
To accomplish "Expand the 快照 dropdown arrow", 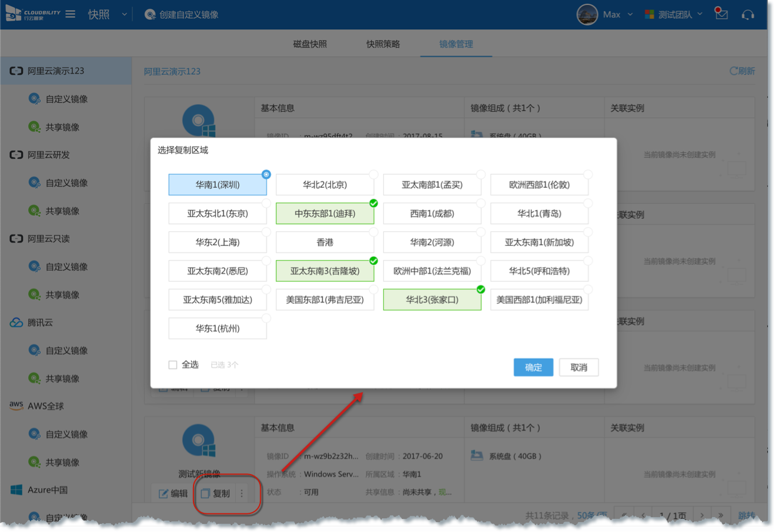I will [124, 14].
